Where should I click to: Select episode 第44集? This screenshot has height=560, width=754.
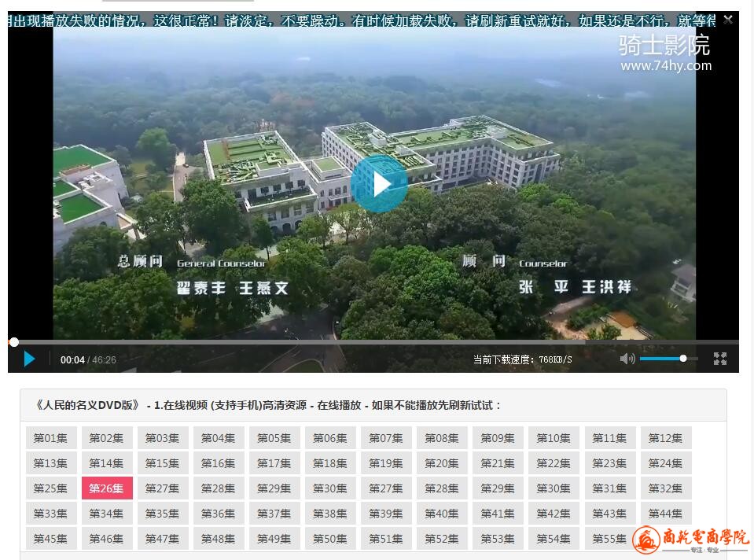click(x=666, y=514)
